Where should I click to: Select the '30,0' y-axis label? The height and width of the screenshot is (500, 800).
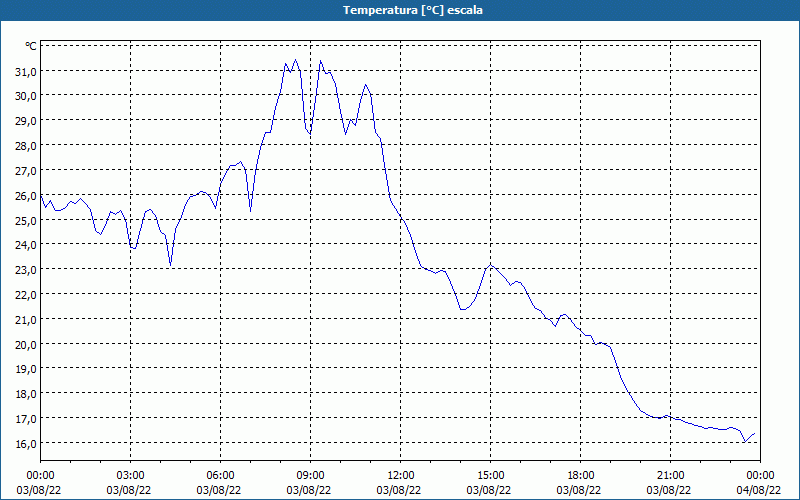pos(26,96)
